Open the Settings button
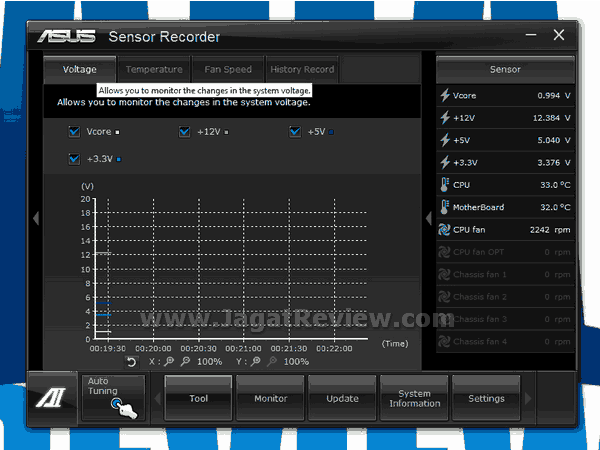 point(486,398)
